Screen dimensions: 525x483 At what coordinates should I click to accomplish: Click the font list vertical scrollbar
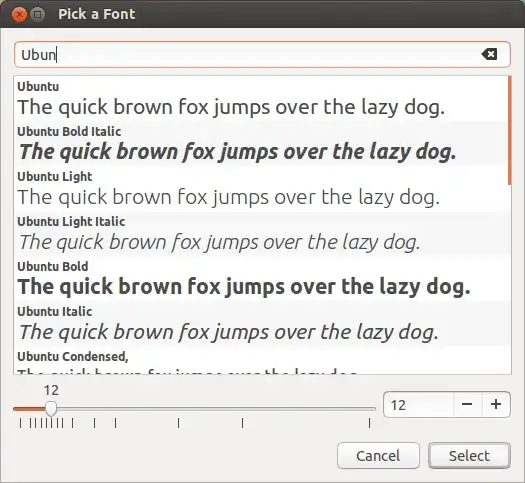point(509,131)
